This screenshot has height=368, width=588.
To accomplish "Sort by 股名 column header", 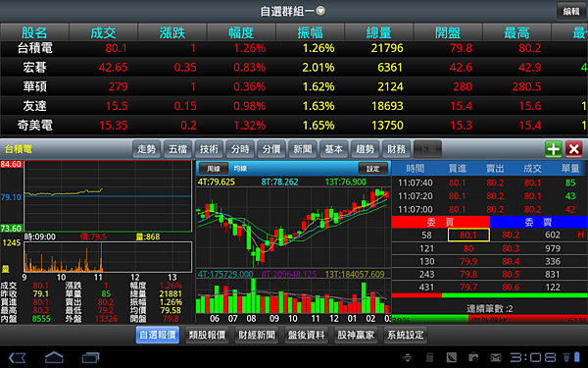I will [34, 32].
